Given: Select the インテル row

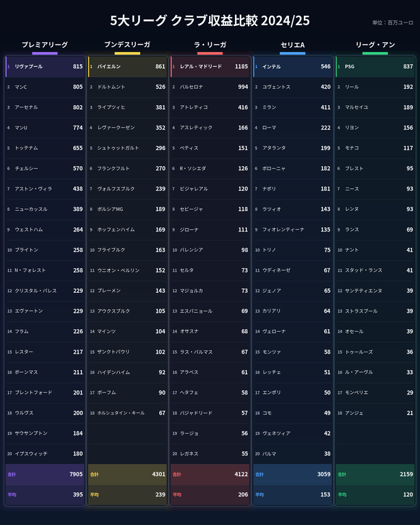Looking at the screenshot, I should click(292, 67).
